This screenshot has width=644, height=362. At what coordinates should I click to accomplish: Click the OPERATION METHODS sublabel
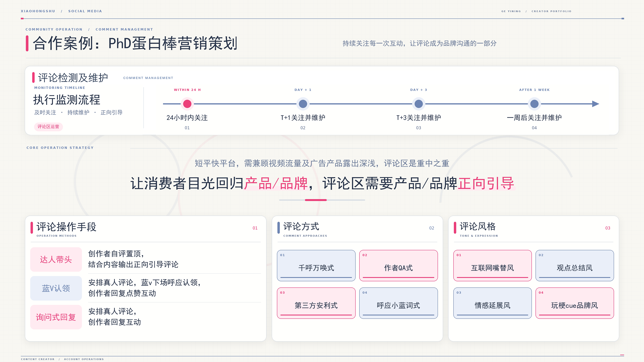57,236
